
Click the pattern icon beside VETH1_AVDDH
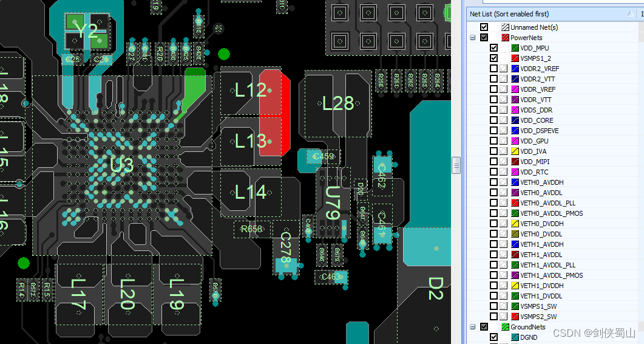click(504, 244)
